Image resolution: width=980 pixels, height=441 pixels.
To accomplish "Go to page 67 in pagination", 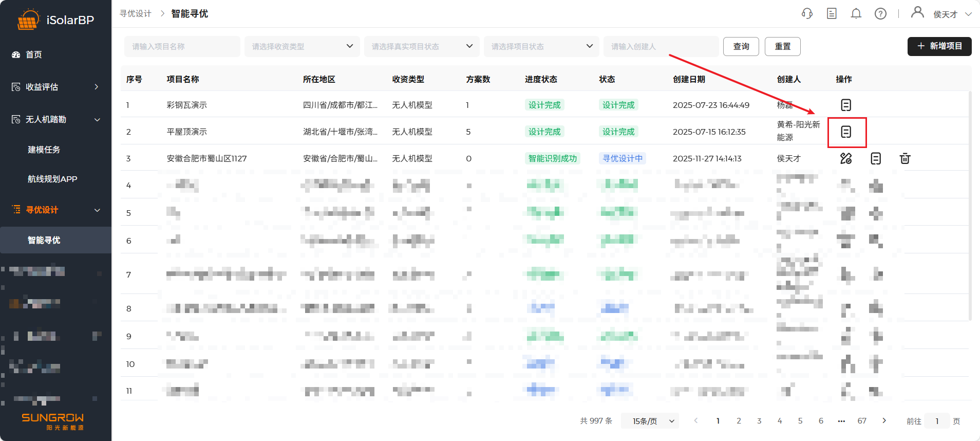I will 862,421.
